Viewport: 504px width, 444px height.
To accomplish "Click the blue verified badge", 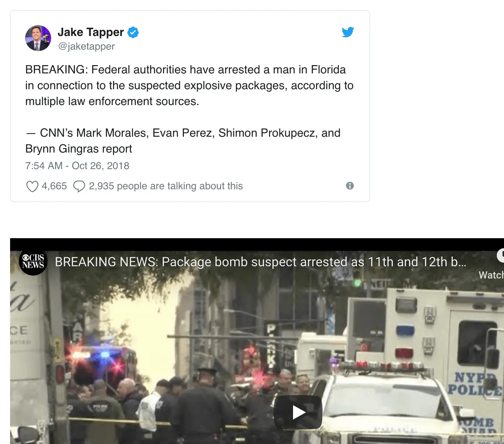I will (x=133, y=32).
